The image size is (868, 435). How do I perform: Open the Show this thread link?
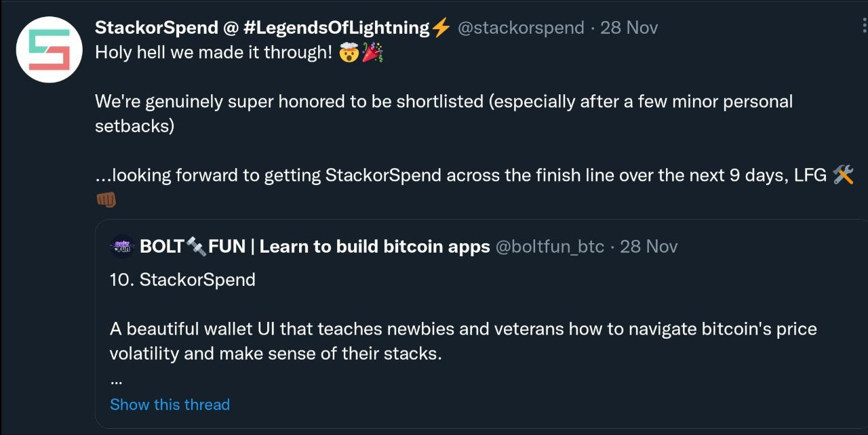pyautogui.click(x=170, y=405)
